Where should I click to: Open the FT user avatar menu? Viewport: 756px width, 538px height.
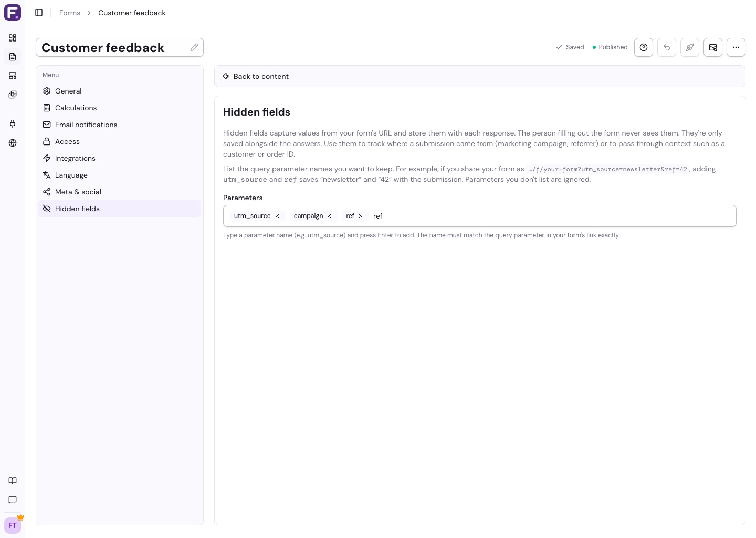13,525
